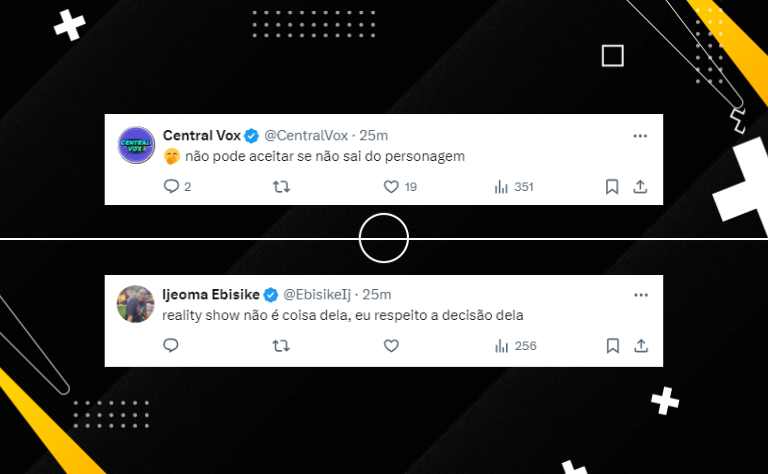Bookmark Ijeoma Ebisike's tweet
The image size is (768, 474).
point(612,346)
